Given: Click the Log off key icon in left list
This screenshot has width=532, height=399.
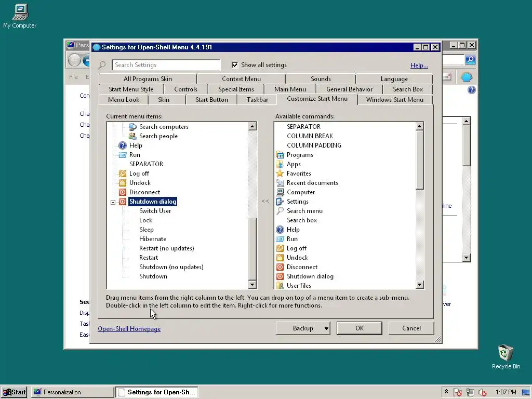Looking at the screenshot, I should click(x=123, y=174).
